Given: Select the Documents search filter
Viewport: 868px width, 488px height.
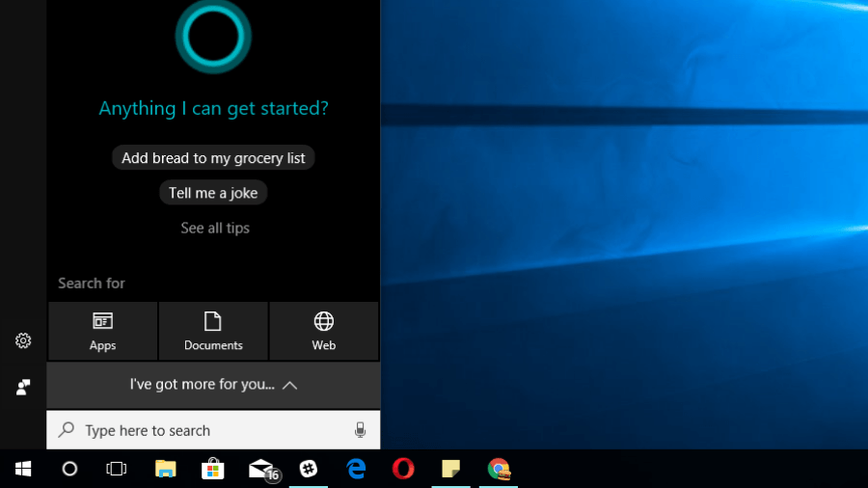Looking at the screenshot, I should click(x=213, y=331).
